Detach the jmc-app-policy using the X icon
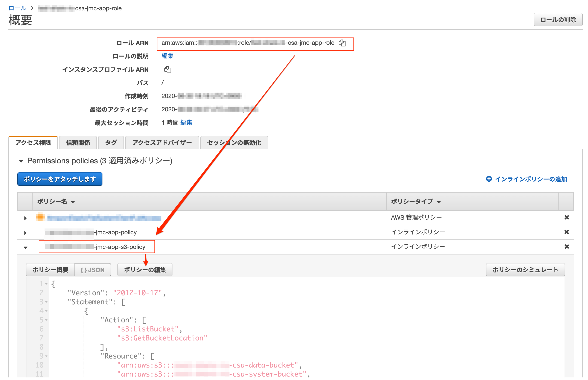Screen dimensions: 588x380 567,232
